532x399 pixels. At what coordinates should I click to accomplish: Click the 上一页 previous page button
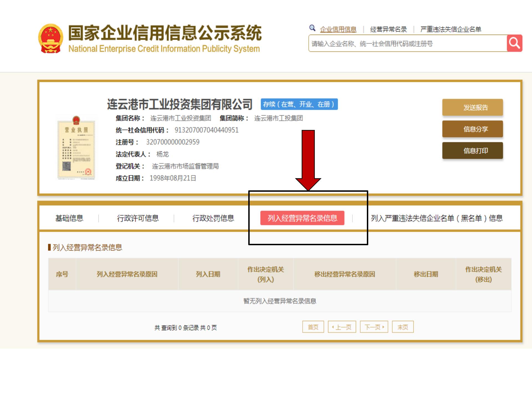click(342, 327)
